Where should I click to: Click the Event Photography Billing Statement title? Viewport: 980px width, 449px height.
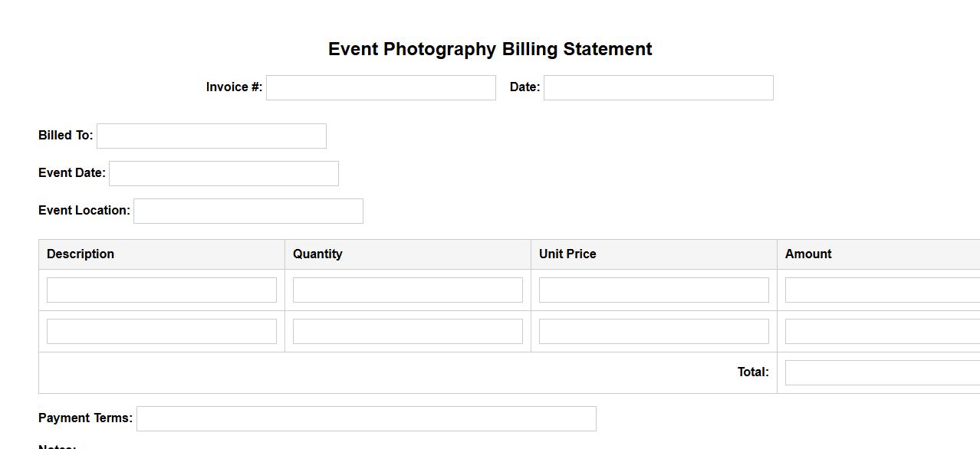click(x=490, y=49)
